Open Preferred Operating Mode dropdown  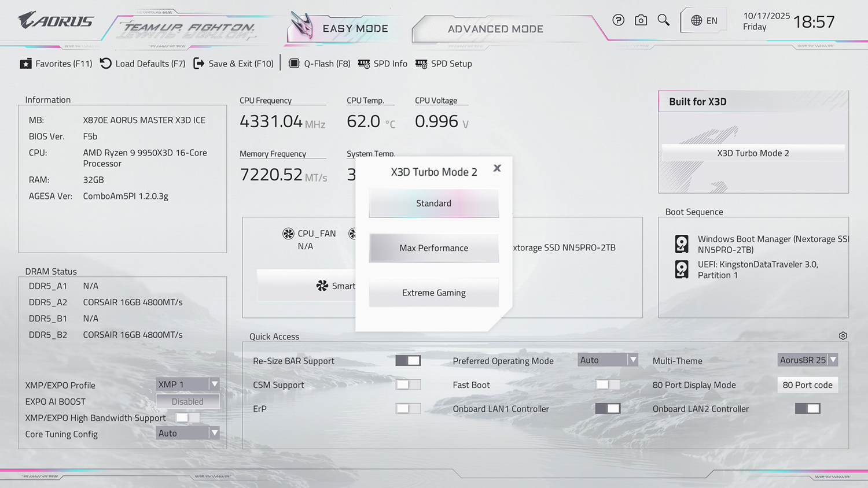pos(608,360)
